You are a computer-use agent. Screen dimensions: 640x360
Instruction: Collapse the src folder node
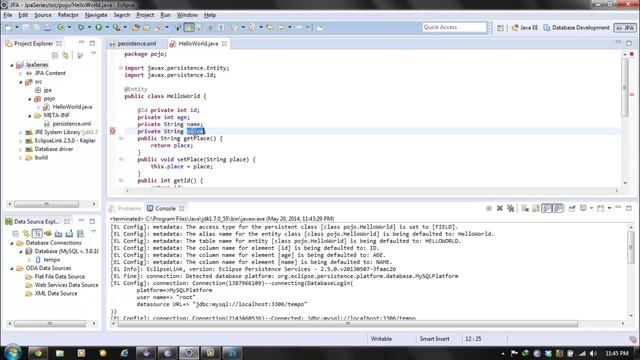(21, 82)
